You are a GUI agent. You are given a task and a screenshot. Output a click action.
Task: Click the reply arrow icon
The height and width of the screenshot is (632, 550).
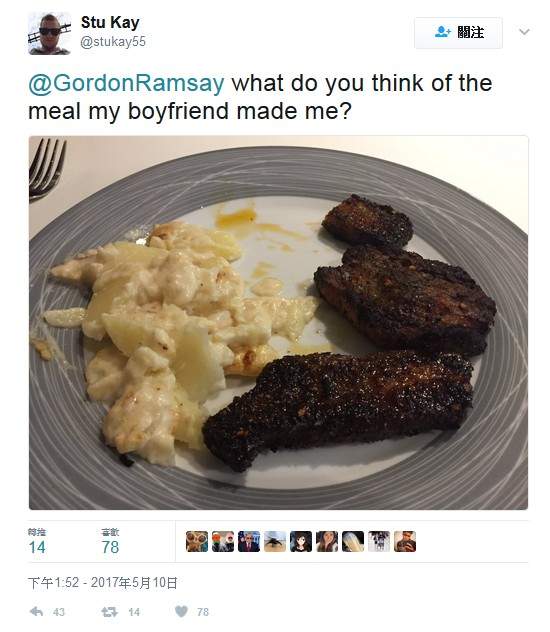point(37,611)
